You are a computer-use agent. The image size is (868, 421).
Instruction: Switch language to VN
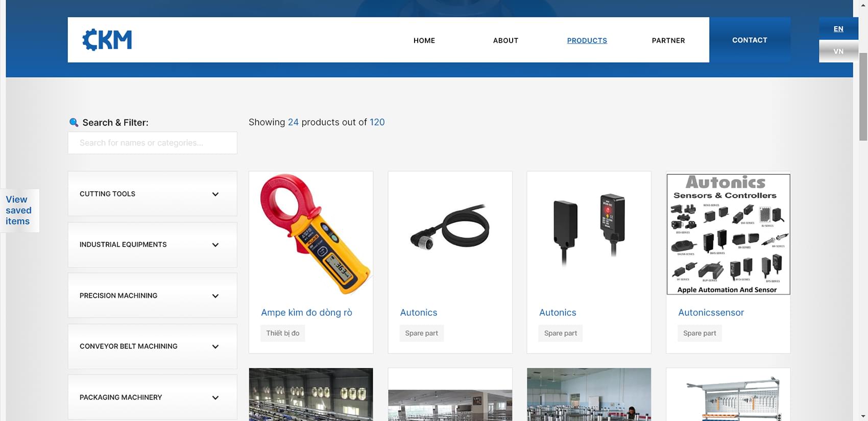click(838, 51)
